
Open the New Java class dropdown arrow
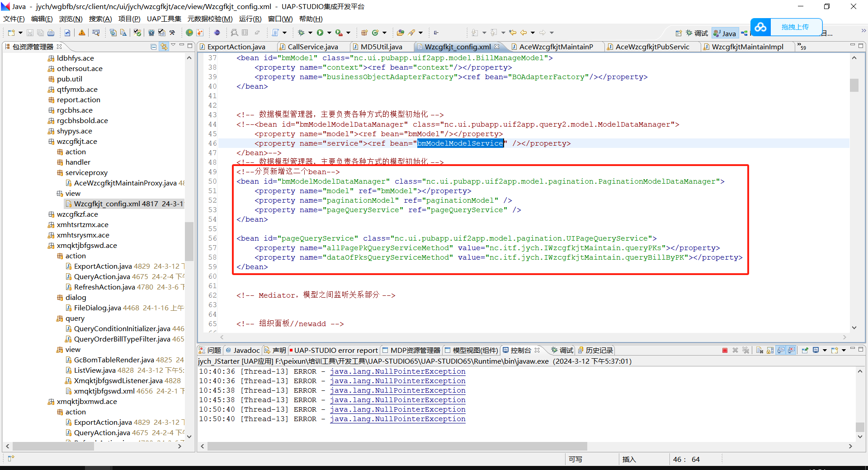pos(384,33)
